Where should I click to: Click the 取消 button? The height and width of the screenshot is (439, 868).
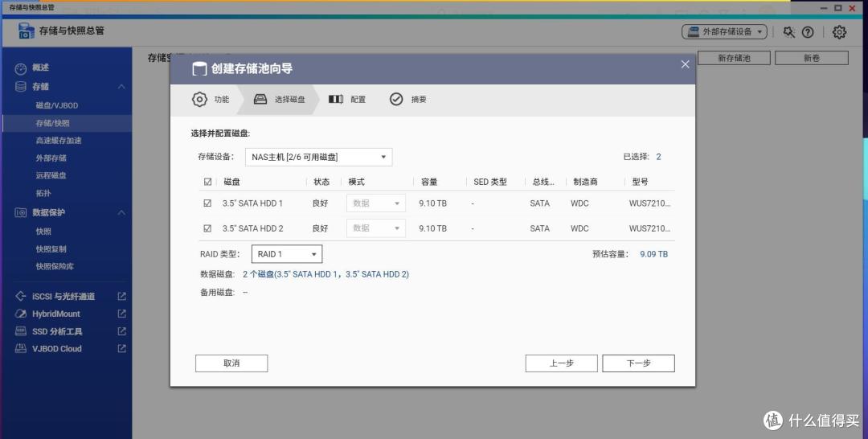point(231,363)
